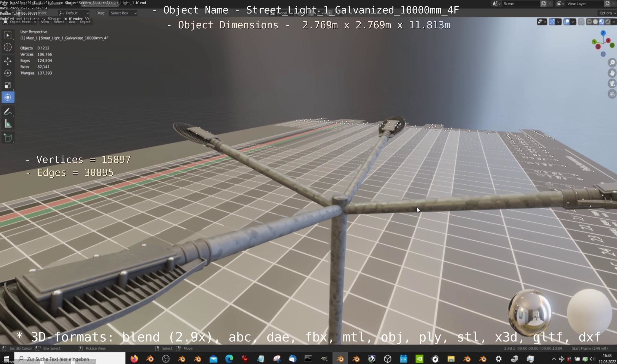
Task: Click the Vertices 106,766 statistic
Action: click(x=36, y=54)
